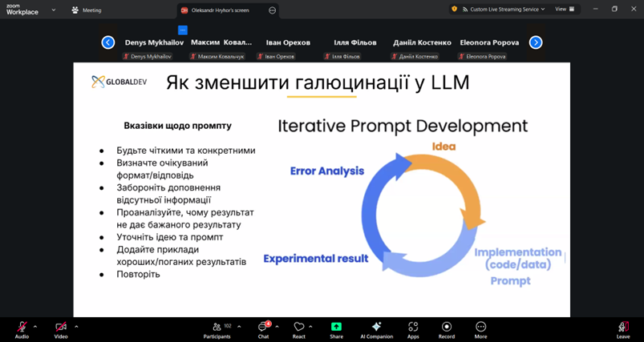The width and height of the screenshot is (644, 342).
Task: Start camera with the Video button
Action: 61,328
